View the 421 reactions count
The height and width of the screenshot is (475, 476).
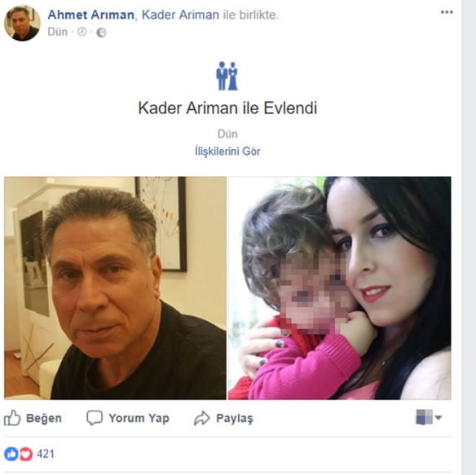tap(46, 454)
